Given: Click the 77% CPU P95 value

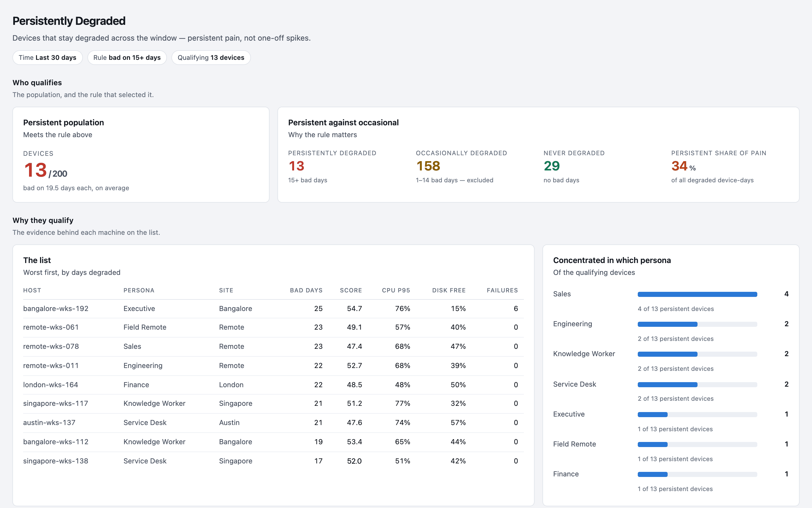Looking at the screenshot, I should [403, 403].
